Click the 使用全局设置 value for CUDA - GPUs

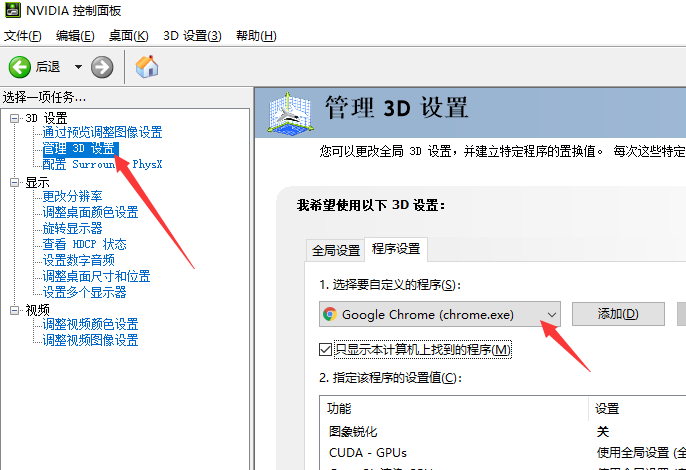tap(640, 452)
